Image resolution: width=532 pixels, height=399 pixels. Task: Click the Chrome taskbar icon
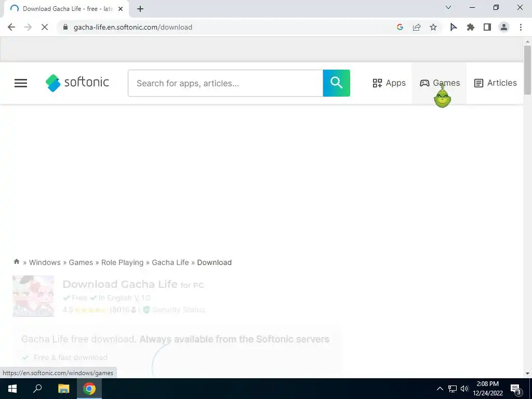pyautogui.click(x=89, y=389)
